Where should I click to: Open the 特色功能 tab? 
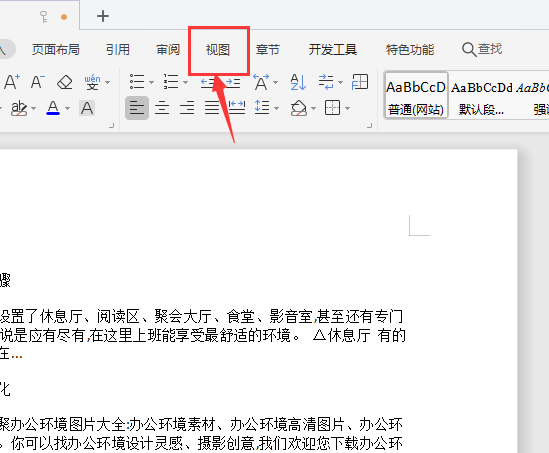coord(410,50)
